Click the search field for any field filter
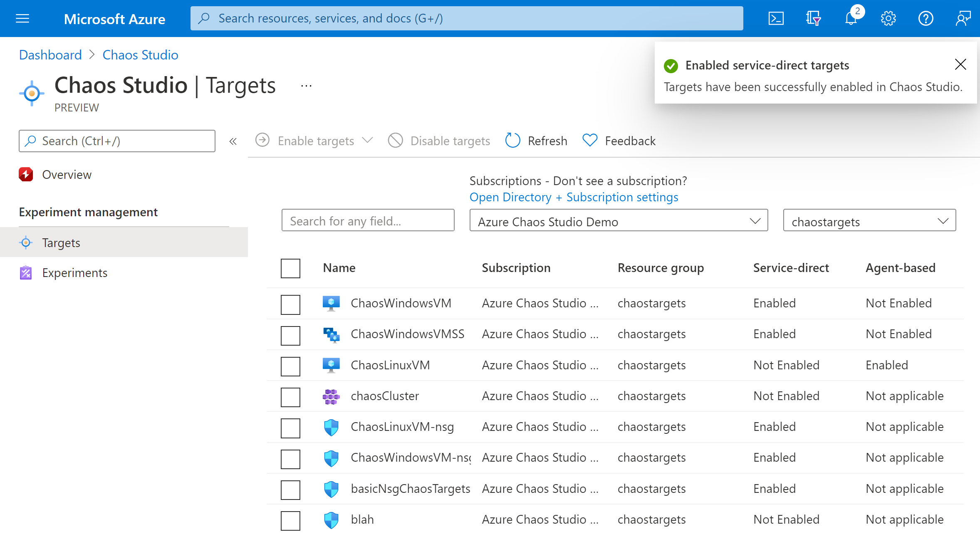This screenshot has height=554, width=980. [x=369, y=221]
